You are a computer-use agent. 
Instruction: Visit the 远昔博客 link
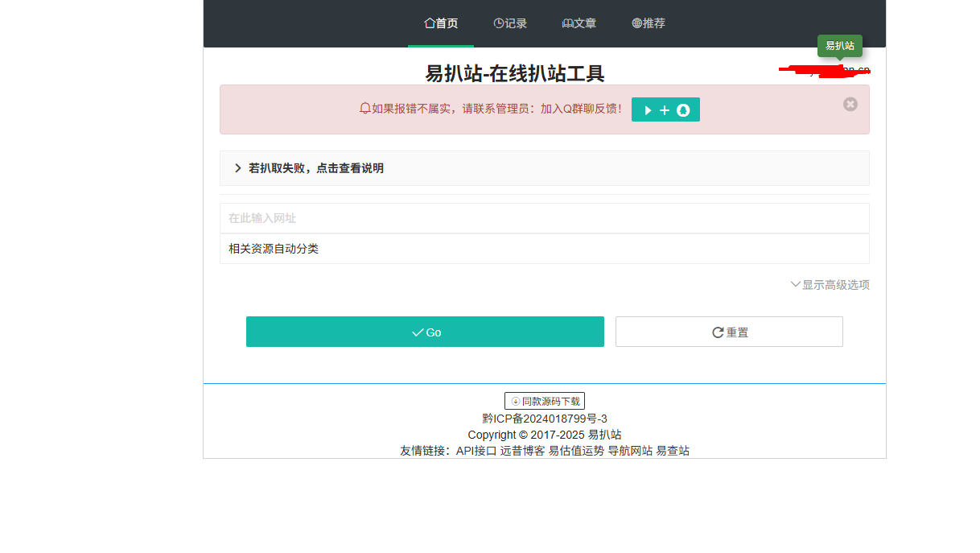coord(522,451)
